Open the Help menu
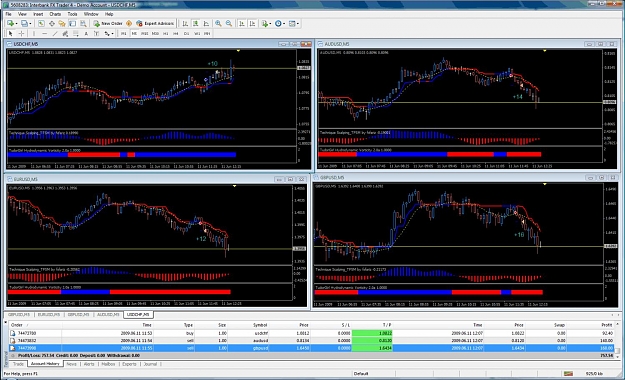 pos(109,14)
